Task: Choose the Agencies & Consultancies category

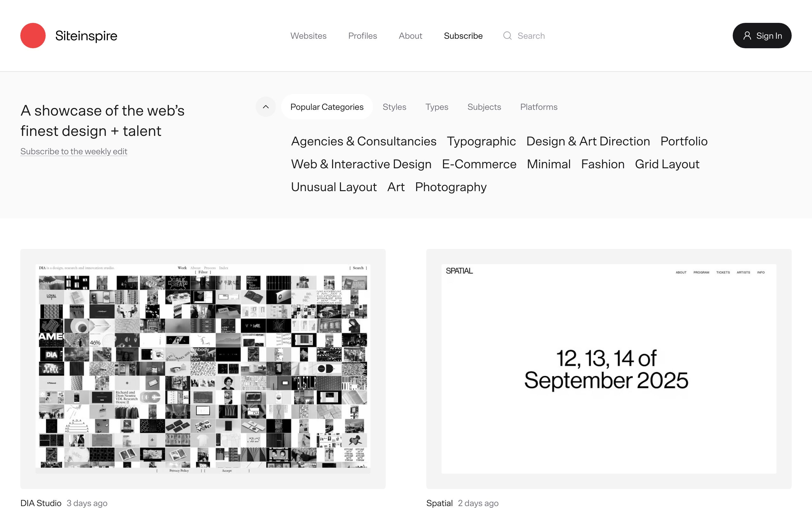Action: [364, 141]
